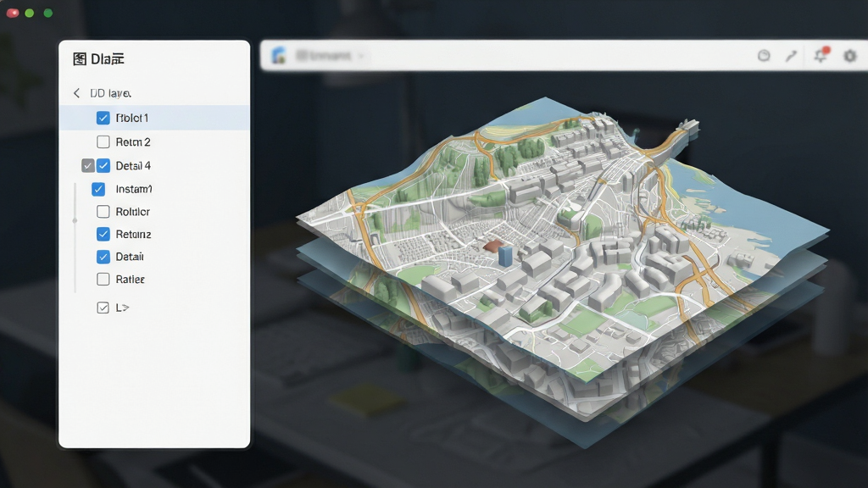Uncheck the Fblot 1 layer checkbox
This screenshot has width=868, height=488.
pos(103,118)
